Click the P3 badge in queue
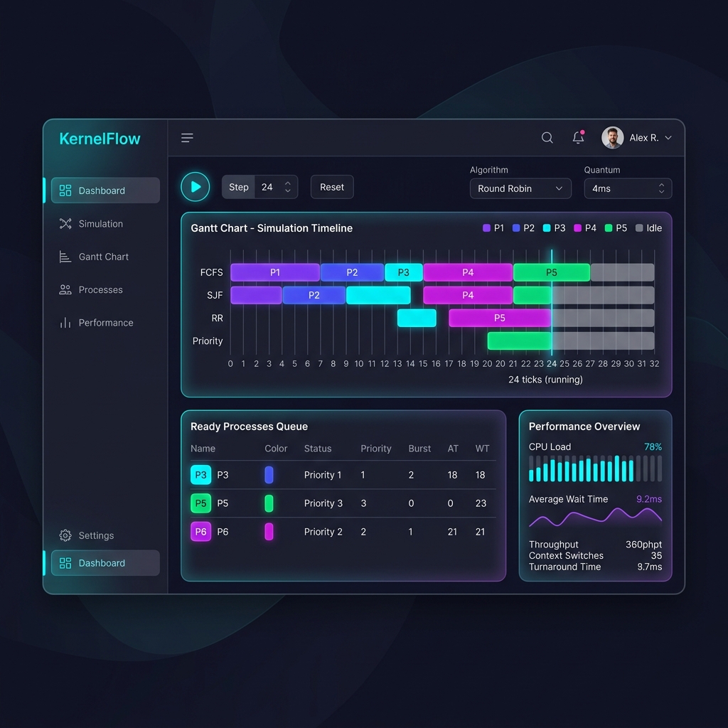The image size is (728, 728). (x=200, y=475)
